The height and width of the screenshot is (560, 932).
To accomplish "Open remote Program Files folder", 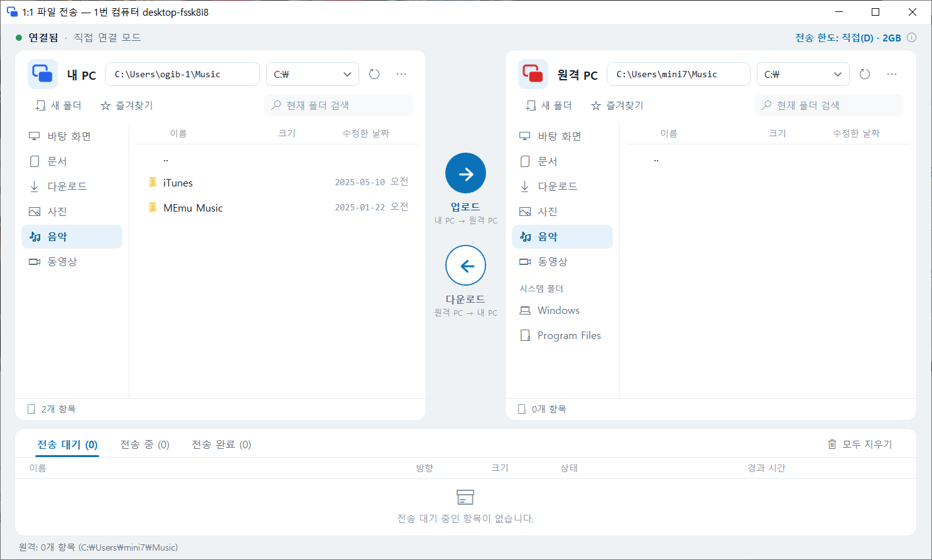I will click(563, 336).
